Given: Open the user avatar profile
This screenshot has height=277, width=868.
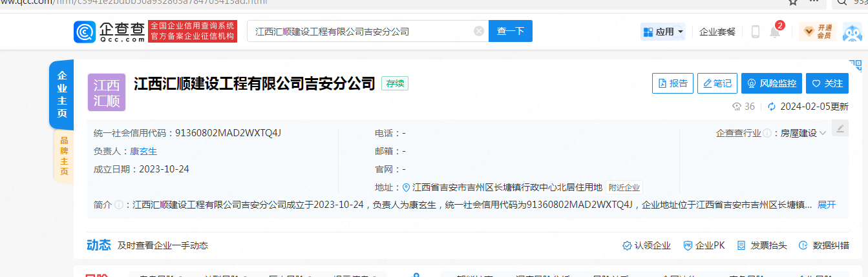Looking at the screenshot, I should (852, 31).
